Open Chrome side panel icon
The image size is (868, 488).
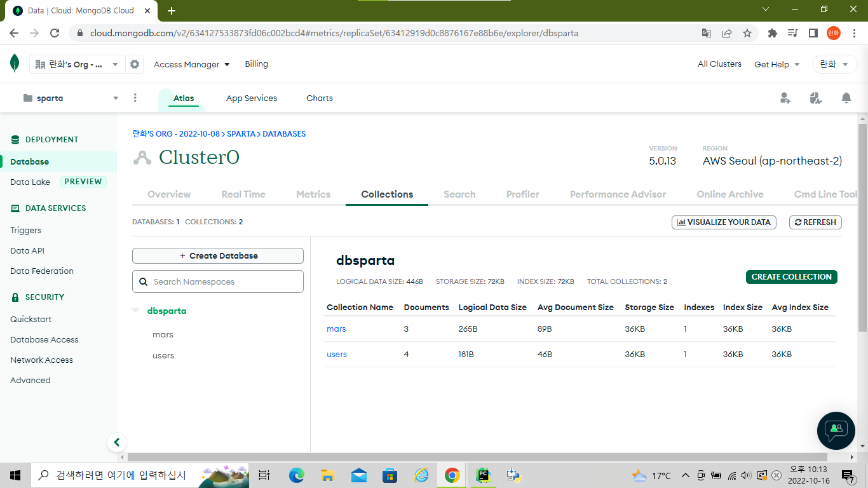coord(813,33)
